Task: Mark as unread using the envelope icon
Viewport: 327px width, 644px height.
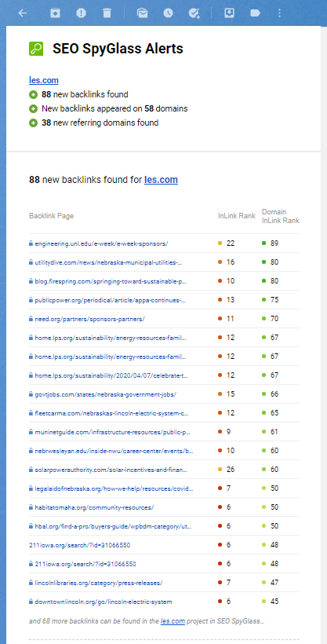Action: point(143,13)
